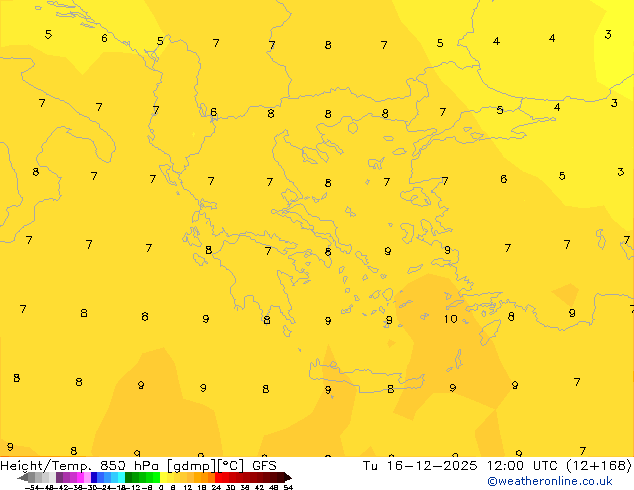634x490 pixels.
Task: Click the '0' scale label
Action: coord(161,487)
